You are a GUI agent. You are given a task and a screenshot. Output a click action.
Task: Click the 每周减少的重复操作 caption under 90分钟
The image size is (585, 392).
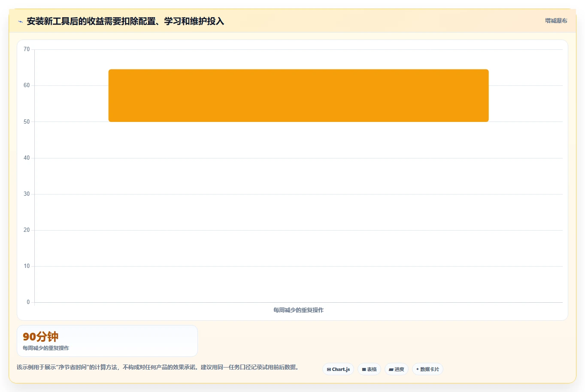[46, 348]
